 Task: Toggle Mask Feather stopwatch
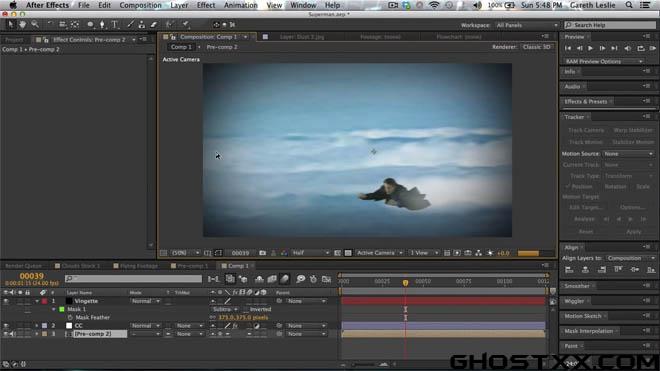tap(70, 318)
